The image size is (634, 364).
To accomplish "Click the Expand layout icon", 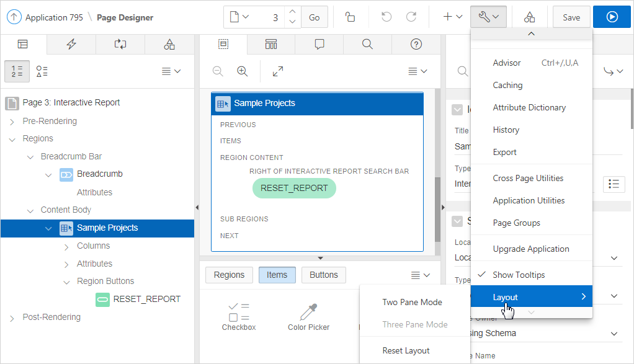I will (278, 71).
